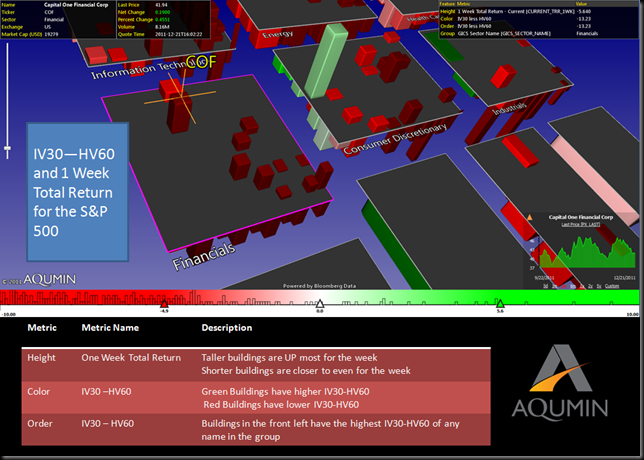Screen dimensions: 644x460
Task: Set price chart range to 6m
Action: (573, 286)
